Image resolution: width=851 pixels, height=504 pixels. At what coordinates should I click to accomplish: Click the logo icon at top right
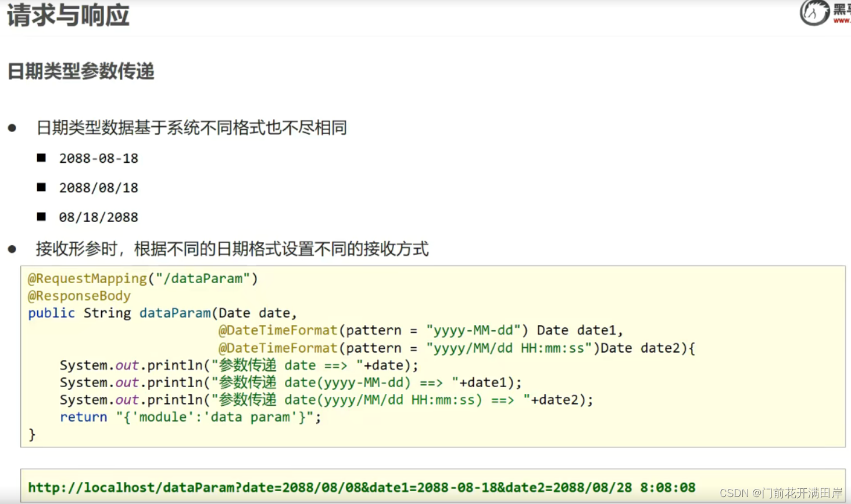point(814,12)
